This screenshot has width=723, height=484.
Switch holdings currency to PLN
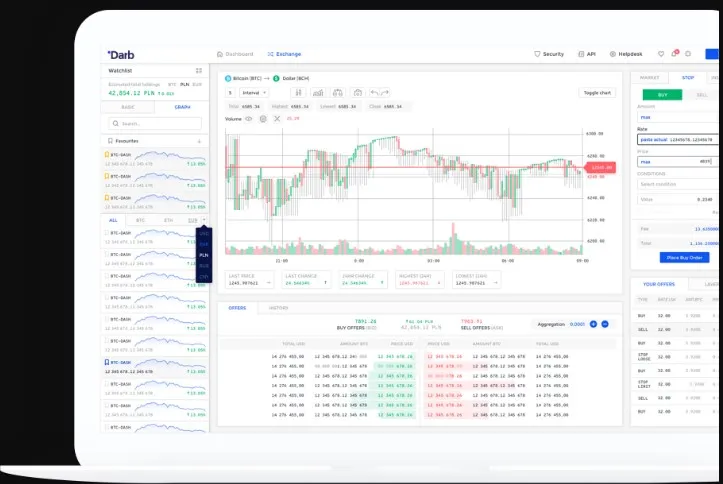tap(185, 84)
